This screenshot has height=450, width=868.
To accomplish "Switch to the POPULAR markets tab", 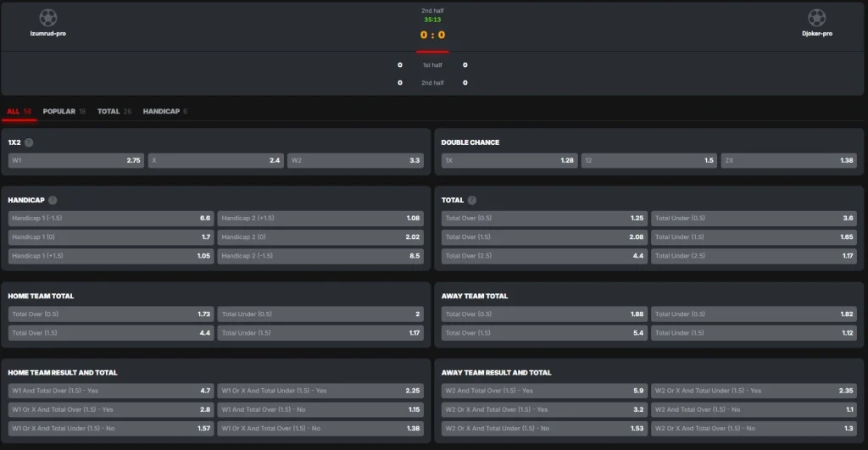I will coord(64,111).
